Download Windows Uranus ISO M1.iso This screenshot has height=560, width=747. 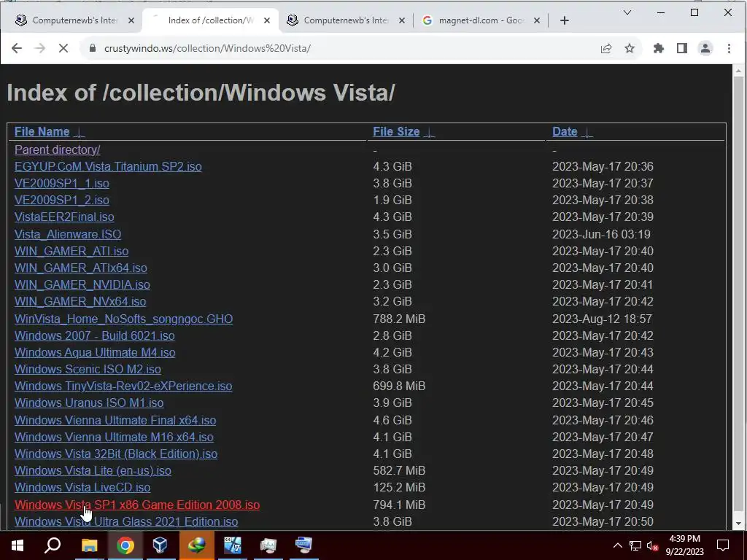pyautogui.click(x=89, y=402)
